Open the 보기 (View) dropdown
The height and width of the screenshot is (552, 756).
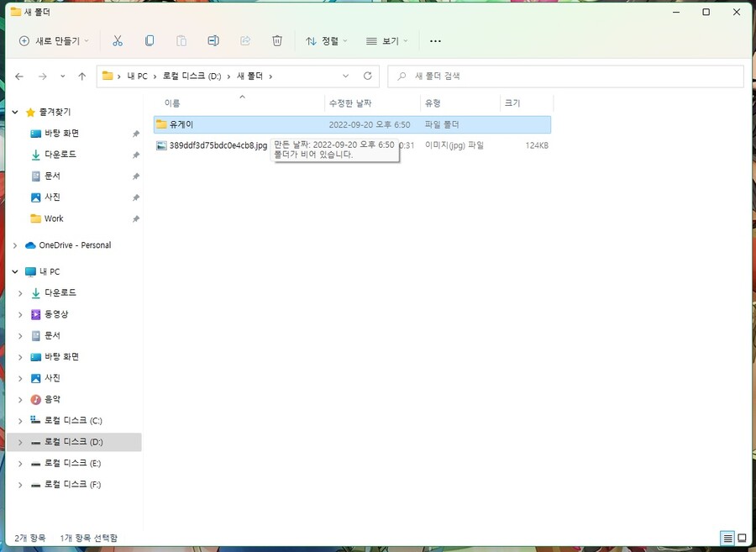tap(387, 40)
